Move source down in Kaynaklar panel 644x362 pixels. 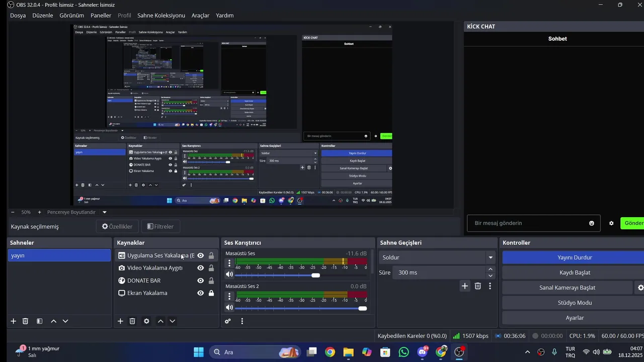(172, 321)
